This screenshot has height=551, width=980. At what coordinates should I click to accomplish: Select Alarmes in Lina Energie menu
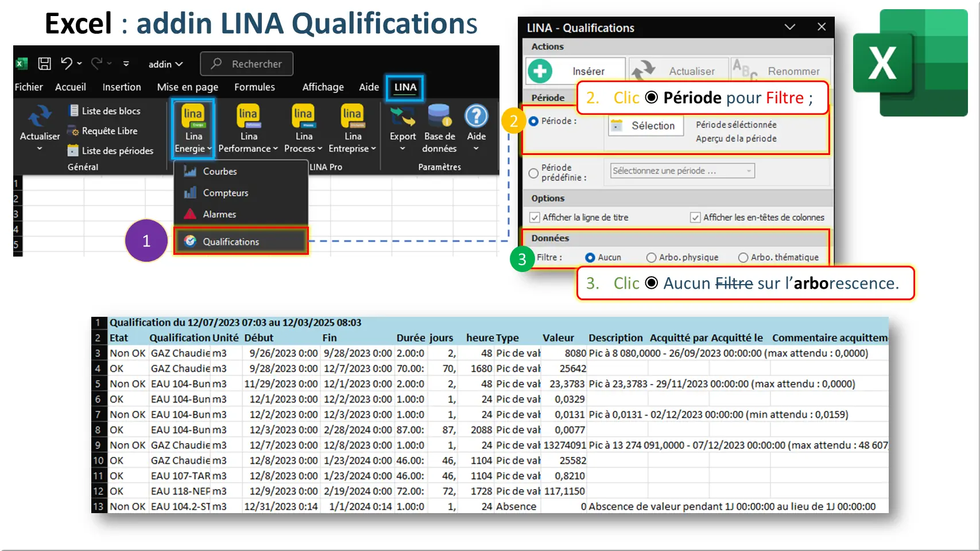[x=241, y=214]
